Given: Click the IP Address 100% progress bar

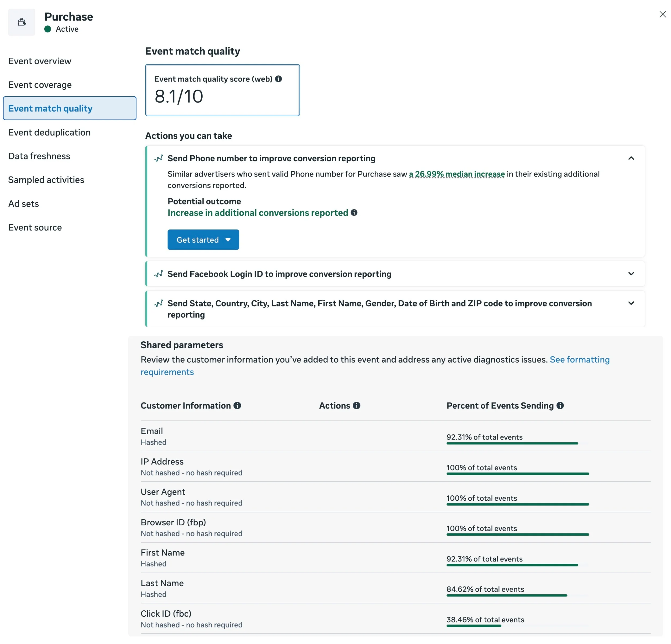Looking at the screenshot, I should click(x=518, y=474).
